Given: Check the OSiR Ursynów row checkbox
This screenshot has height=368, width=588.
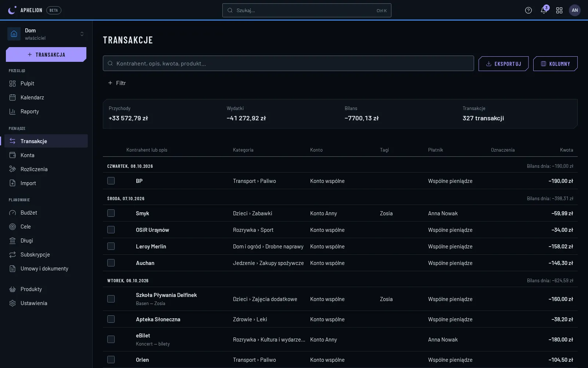Looking at the screenshot, I should [111, 230].
